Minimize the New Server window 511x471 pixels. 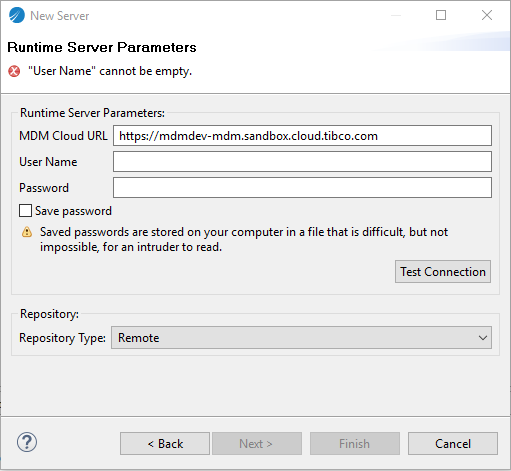tap(396, 15)
